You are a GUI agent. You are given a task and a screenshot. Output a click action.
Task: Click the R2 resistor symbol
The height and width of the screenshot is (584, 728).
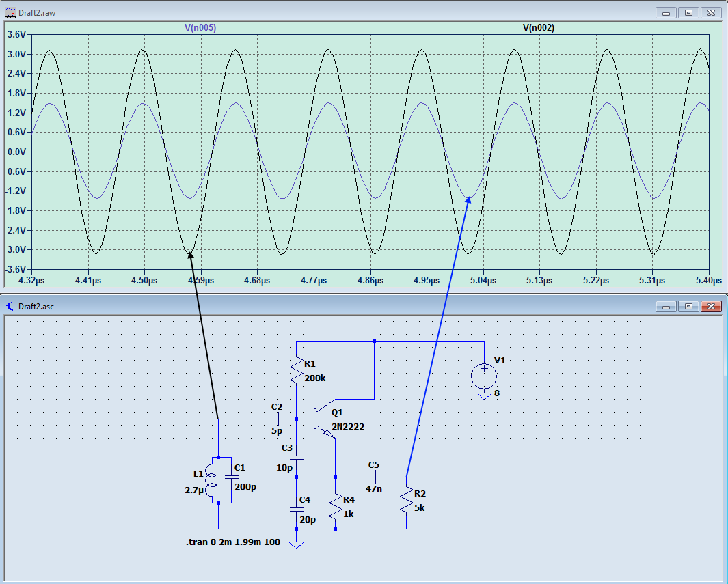[x=406, y=499]
